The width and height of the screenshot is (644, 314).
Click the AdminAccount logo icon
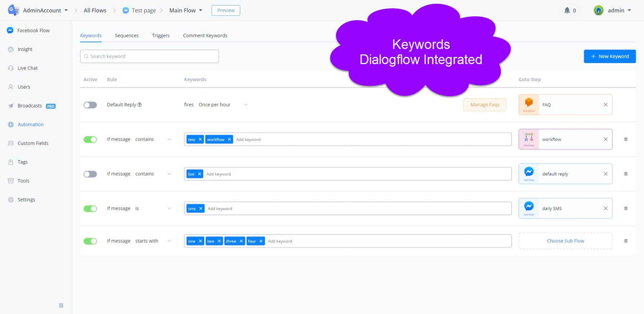13,10
